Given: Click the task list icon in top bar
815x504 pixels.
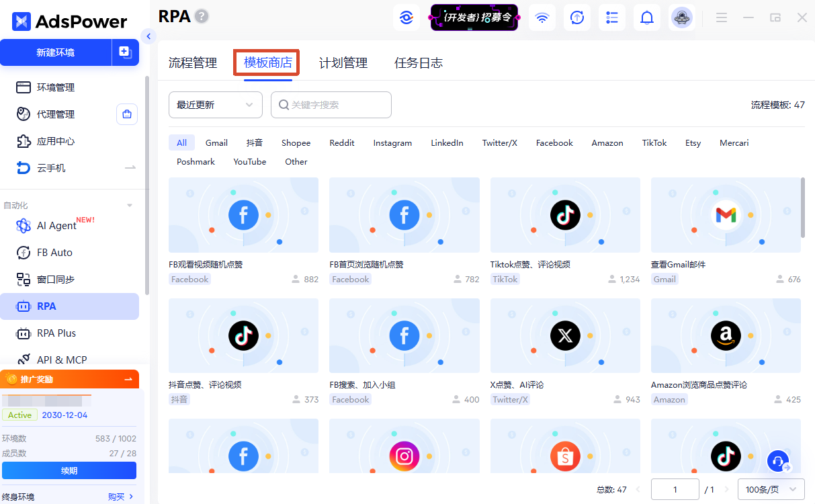Looking at the screenshot, I should 611,17.
